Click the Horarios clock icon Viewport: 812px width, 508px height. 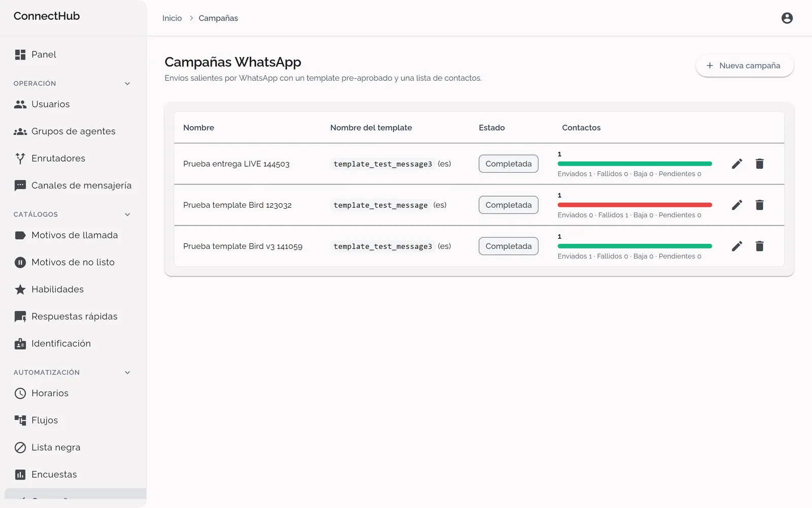[20, 393]
